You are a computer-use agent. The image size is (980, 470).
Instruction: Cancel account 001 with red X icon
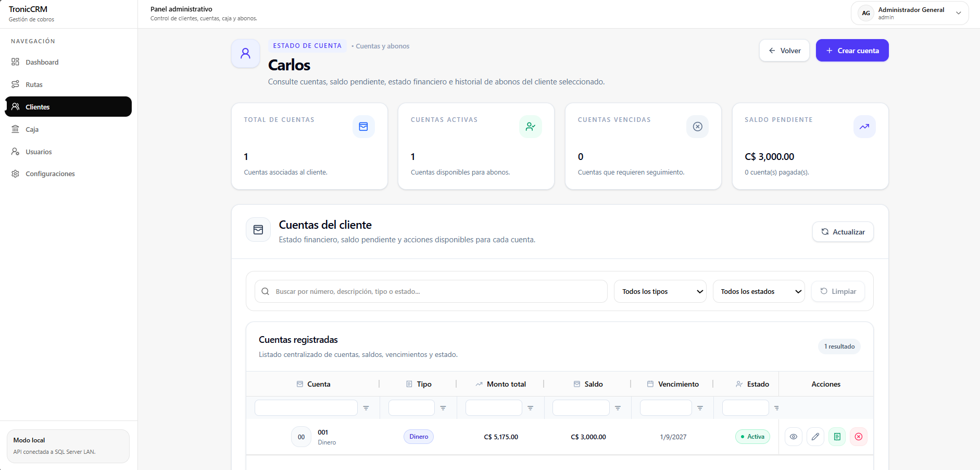(859, 437)
